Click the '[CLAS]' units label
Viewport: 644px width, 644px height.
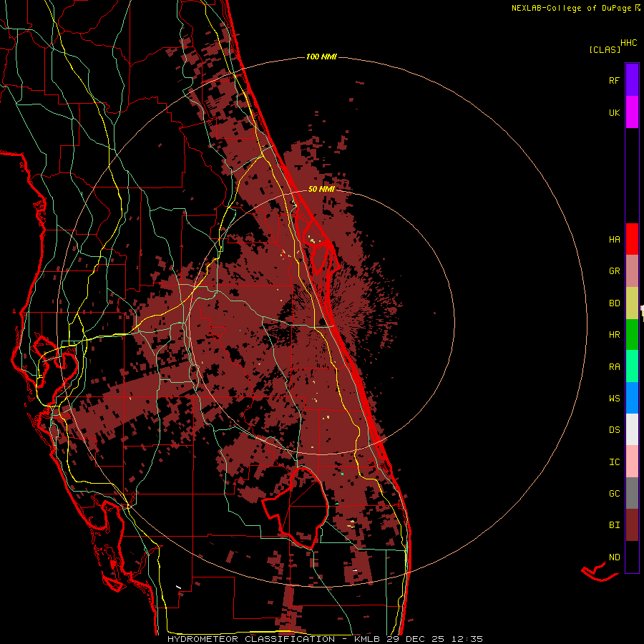tap(605, 49)
